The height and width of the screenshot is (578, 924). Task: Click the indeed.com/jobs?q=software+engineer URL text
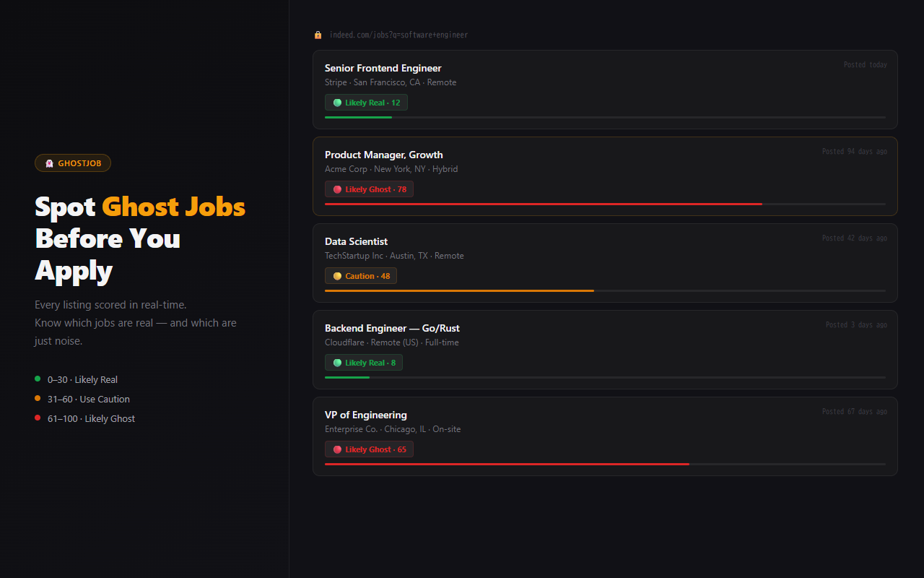(x=398, y=35)
